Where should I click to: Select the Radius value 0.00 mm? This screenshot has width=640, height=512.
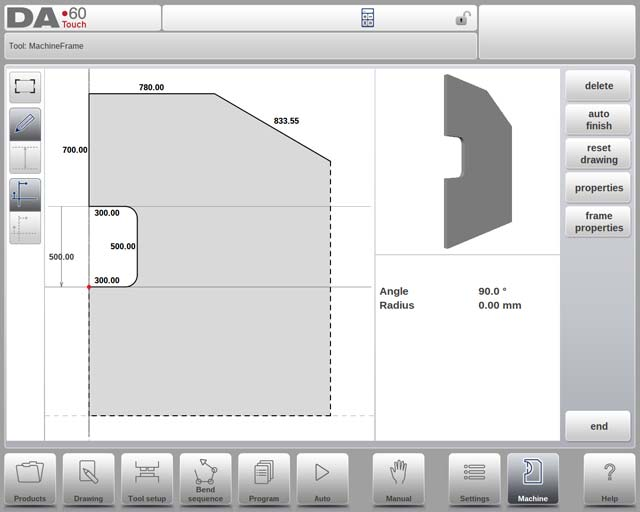click(x=500, y=305)
